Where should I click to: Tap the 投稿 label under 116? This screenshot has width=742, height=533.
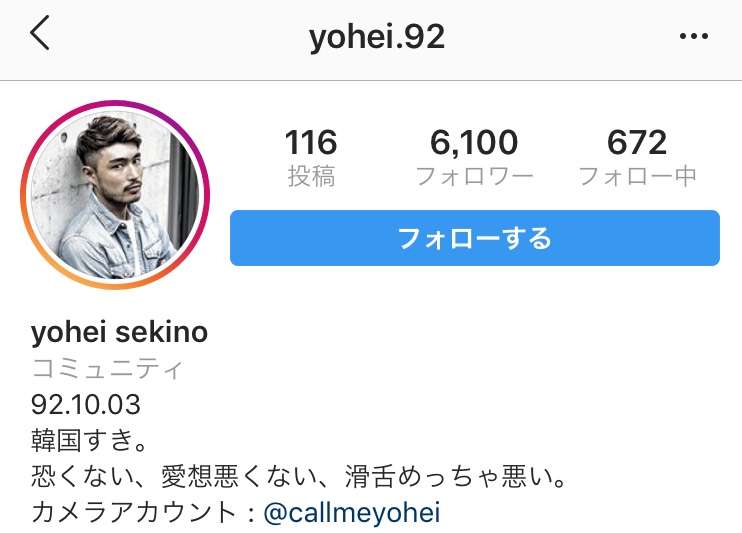[x=311, y=176]
